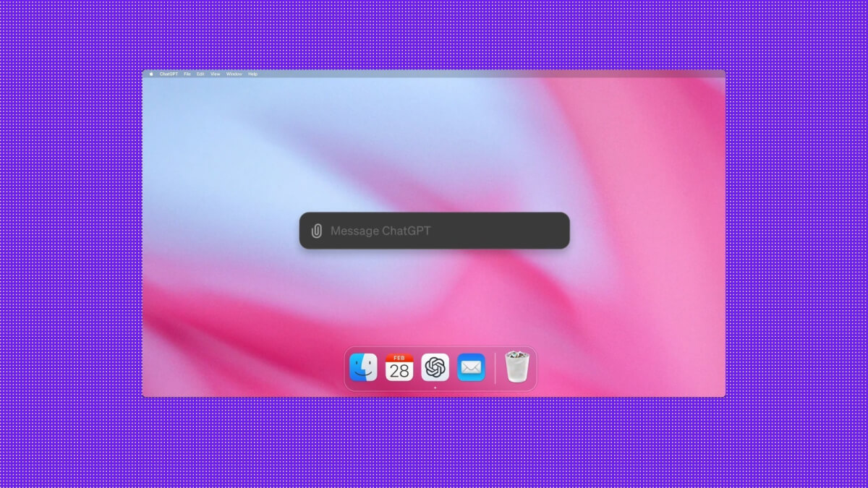Click the paperclip attach file icon
Image resolution: width=868 pixels, height=488 pixels.
coord(316,231)
